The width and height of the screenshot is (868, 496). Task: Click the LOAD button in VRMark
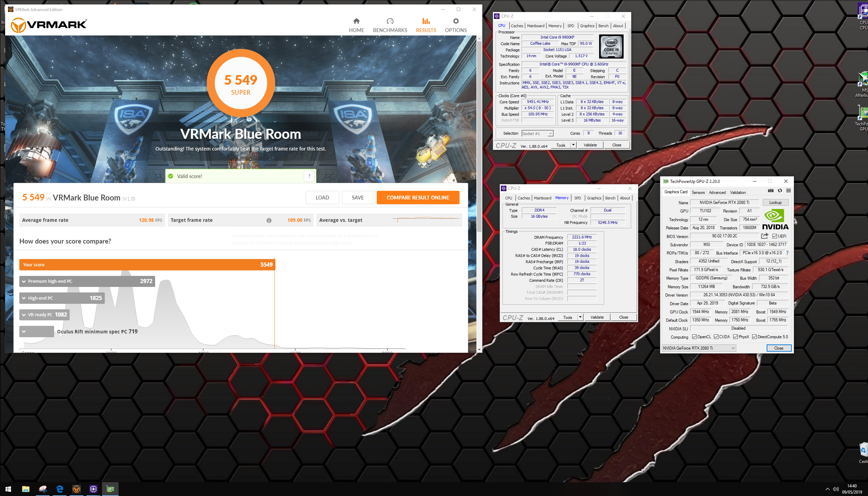coord(322,198)
